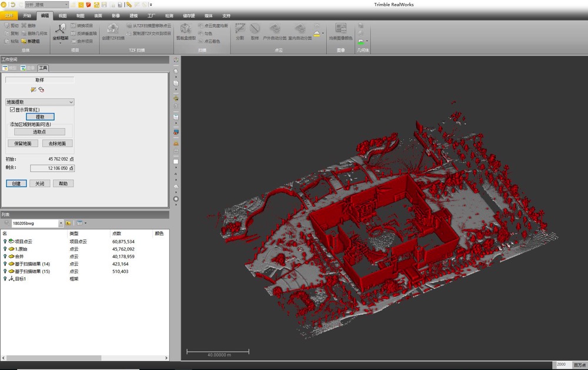
Task: Click 从TZF扫描里移除点云
Action: (x=149, y=25)
